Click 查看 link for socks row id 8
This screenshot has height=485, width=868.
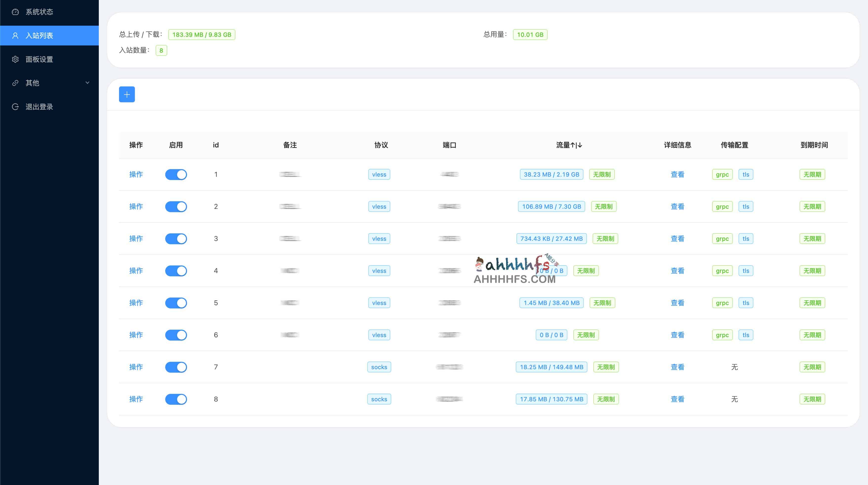[x=677, y=399]
